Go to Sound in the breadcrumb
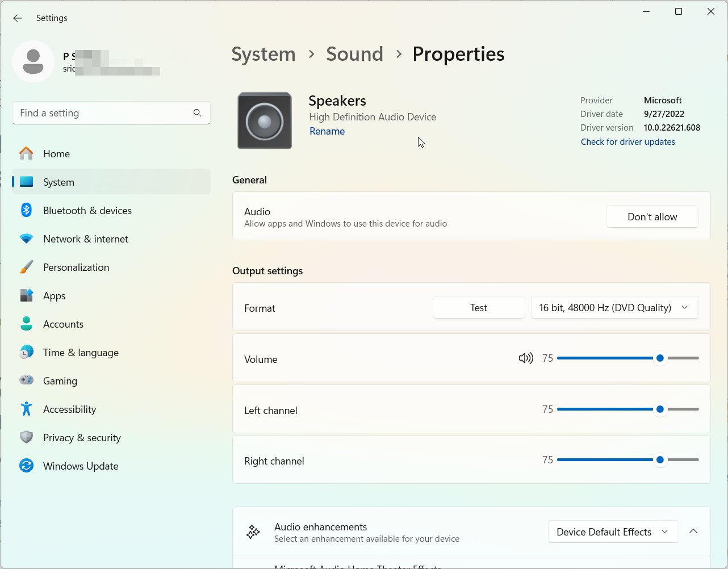The width and height of the screenshot is (728, 569). (354, 54)
